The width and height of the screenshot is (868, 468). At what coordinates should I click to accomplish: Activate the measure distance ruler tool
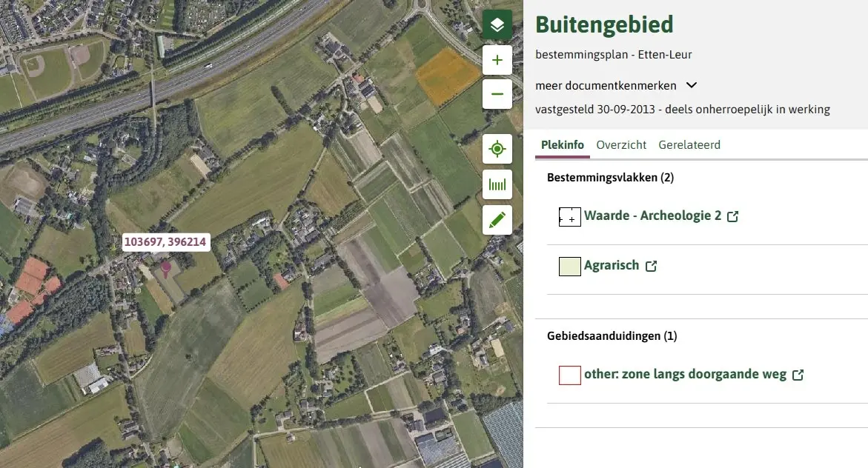pyautogui.click(x=497, y=184)
